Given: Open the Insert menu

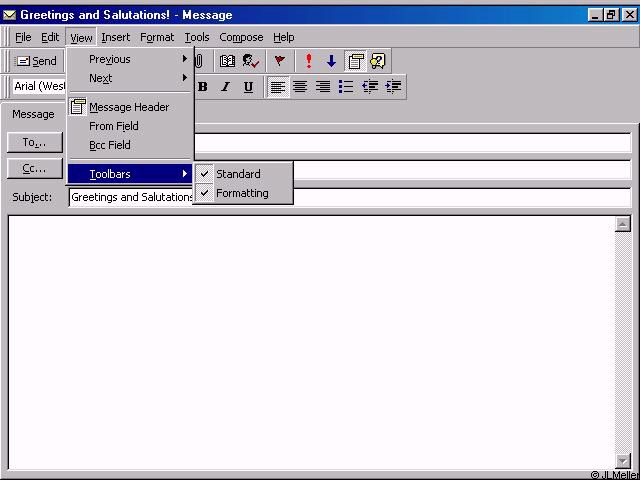Looking at the screenshot, I should (x=116, y=38).
